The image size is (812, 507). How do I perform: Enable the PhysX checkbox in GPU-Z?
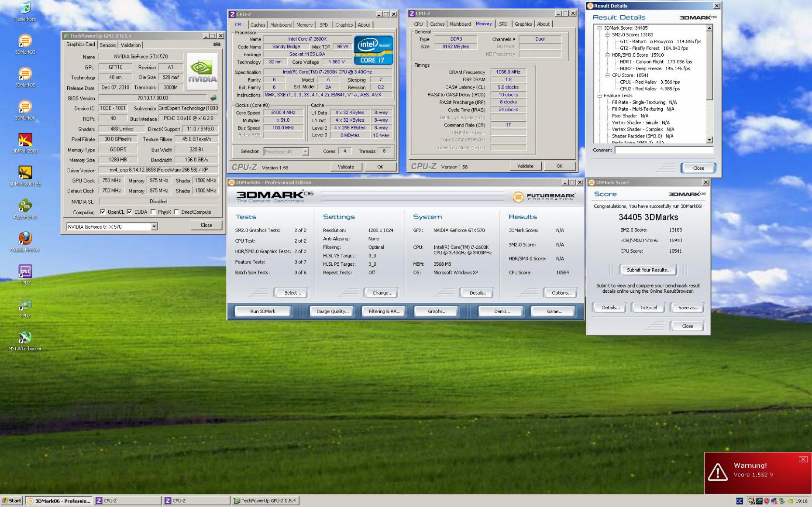[153, 212]
